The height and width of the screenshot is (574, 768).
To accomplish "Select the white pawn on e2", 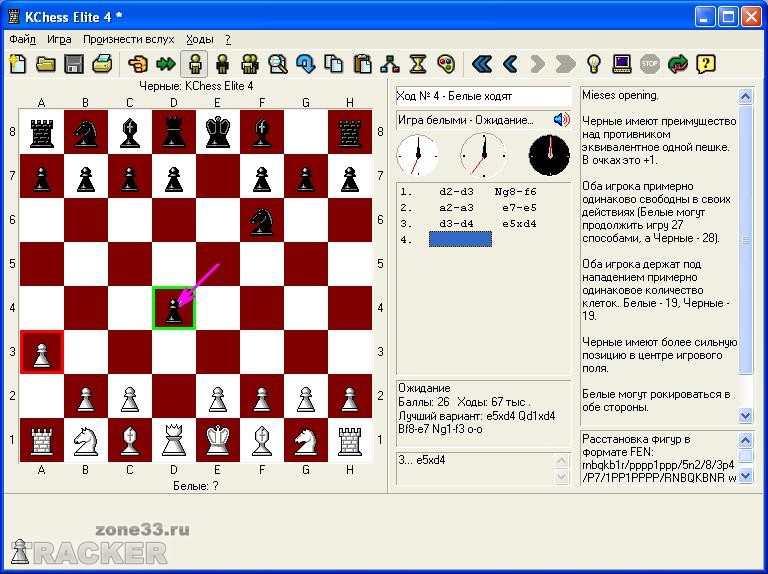I will click(218, 396).
